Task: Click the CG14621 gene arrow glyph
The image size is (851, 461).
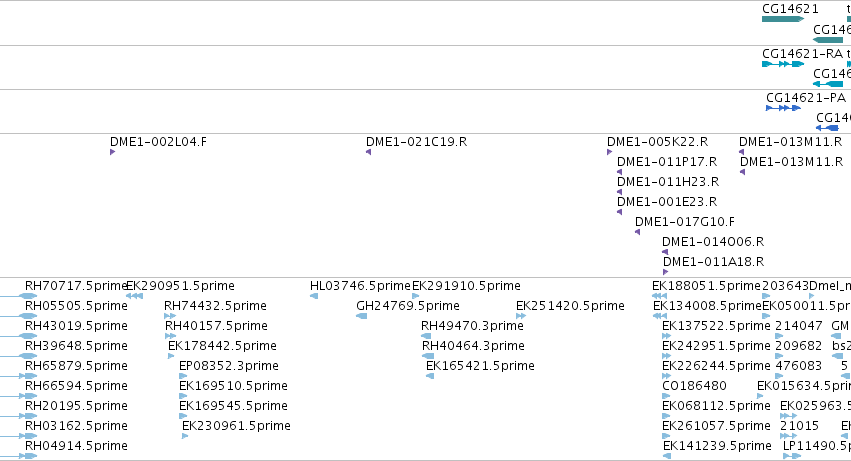Action: click(x=783, y=19)
